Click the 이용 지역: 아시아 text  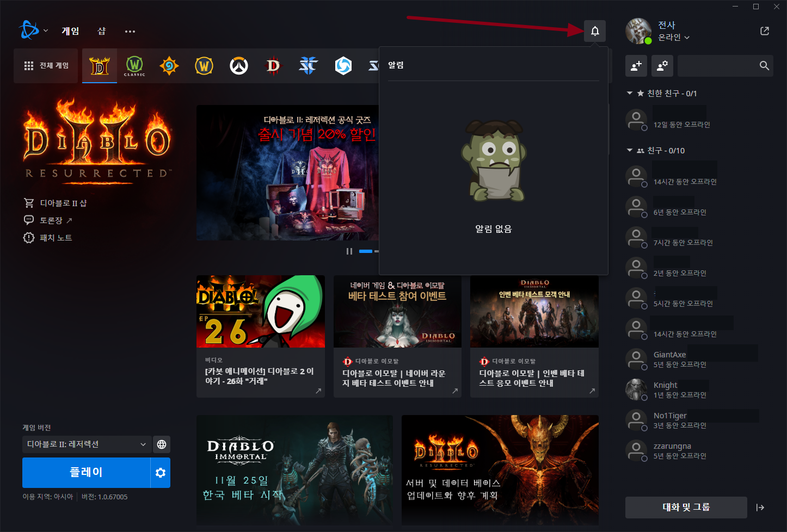point(48,497)
